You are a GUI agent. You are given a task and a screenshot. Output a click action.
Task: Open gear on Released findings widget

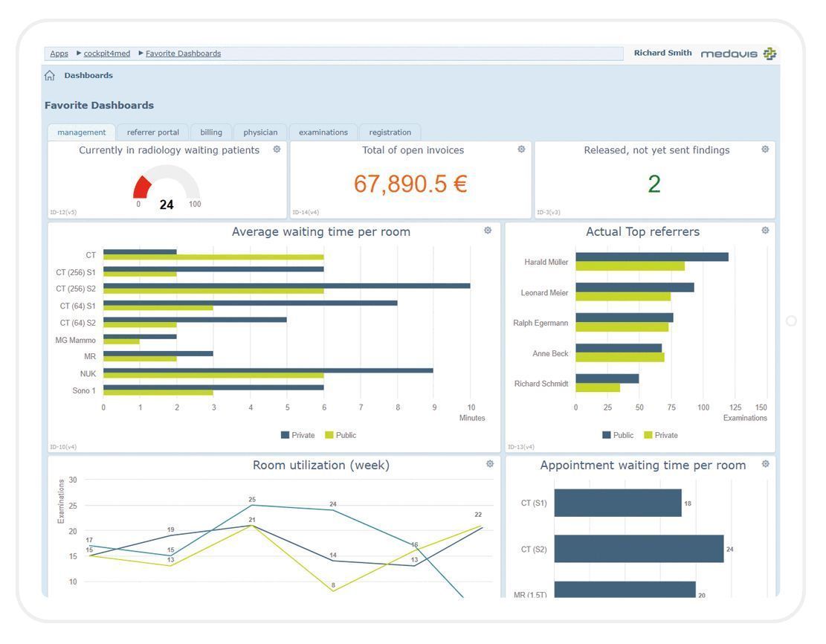tap(765, 149)
